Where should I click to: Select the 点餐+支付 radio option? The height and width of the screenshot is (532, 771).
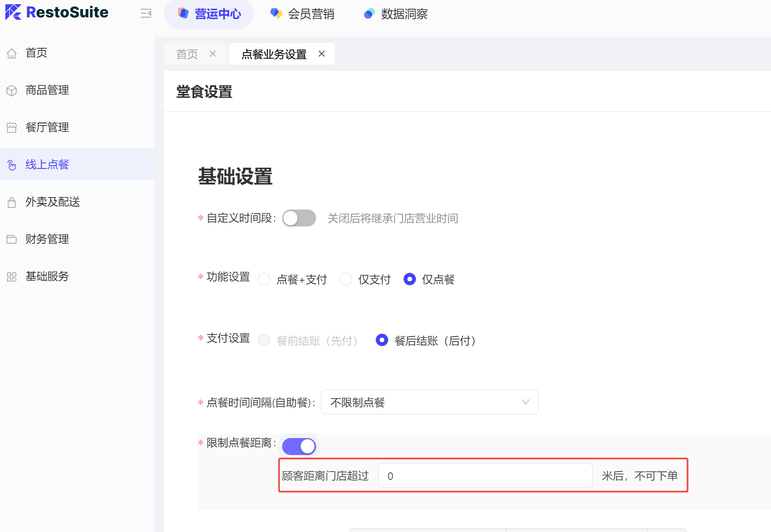point(264,279)
